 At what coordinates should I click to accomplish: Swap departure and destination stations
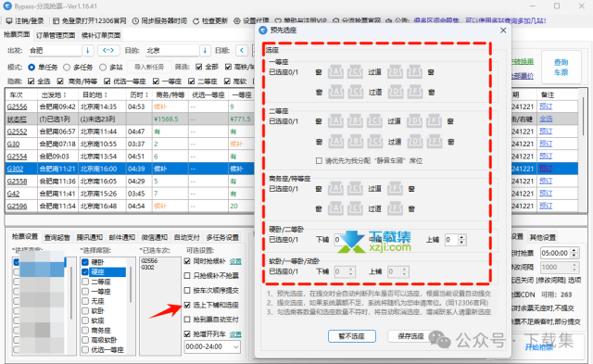click(x=108, y=50)
